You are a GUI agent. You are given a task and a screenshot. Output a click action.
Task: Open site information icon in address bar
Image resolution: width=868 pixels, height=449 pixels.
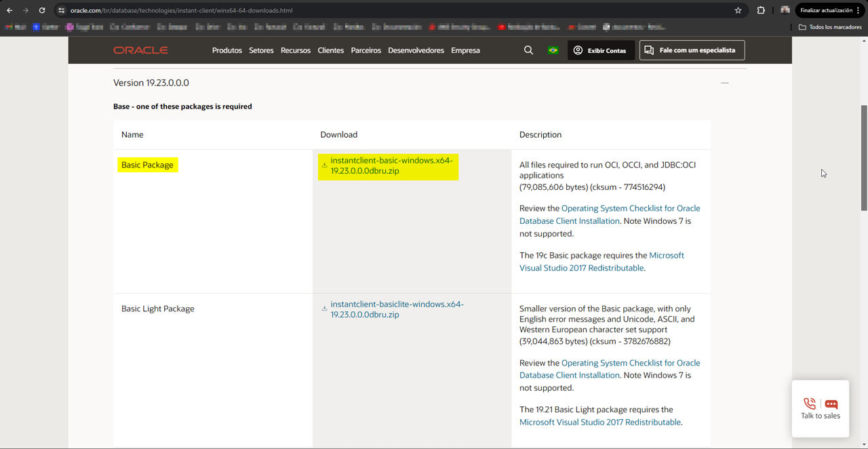62,10
